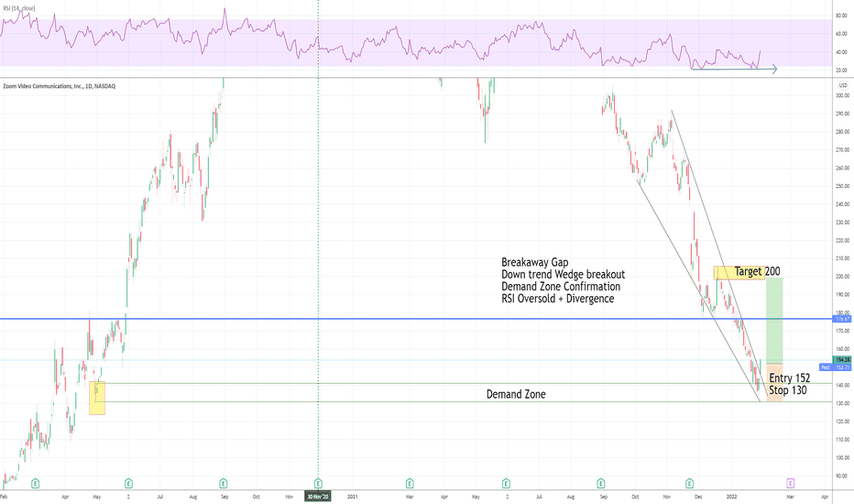Open the earnings marker between May and Jul 2020
Viewport: 854px width, 504px height.
coord(128,483)
